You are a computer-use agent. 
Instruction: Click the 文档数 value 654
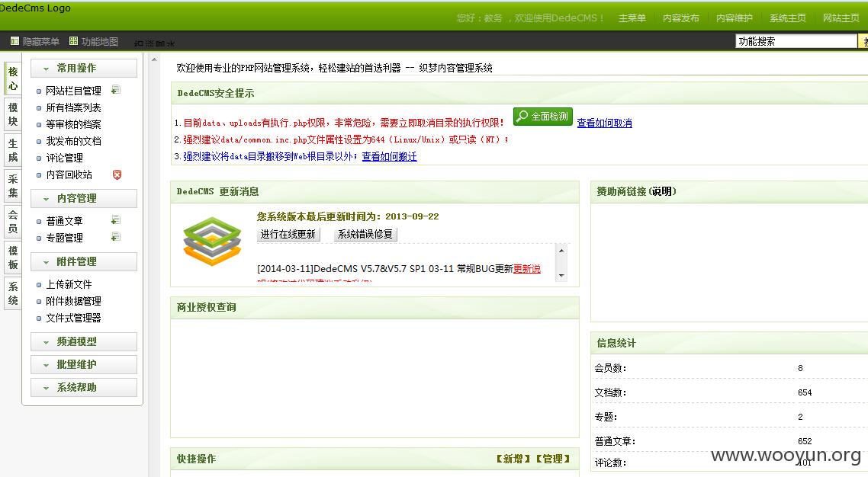click(x=805, y=392)
